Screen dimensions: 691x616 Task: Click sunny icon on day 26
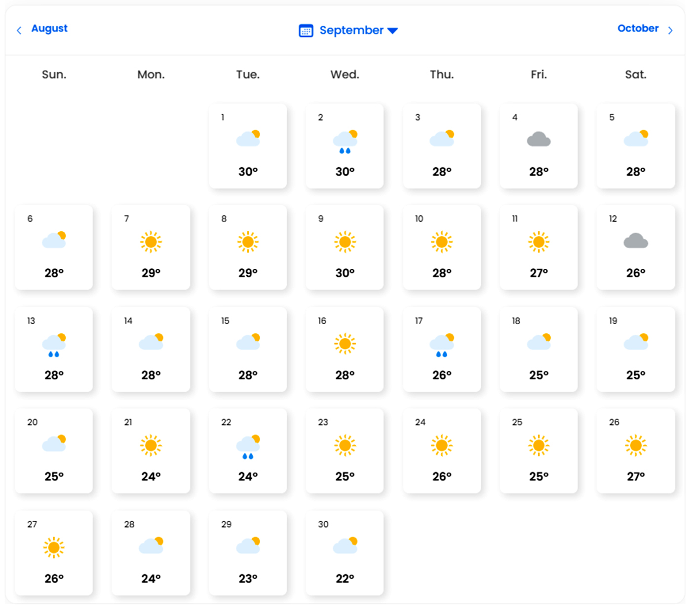[636, 446]
